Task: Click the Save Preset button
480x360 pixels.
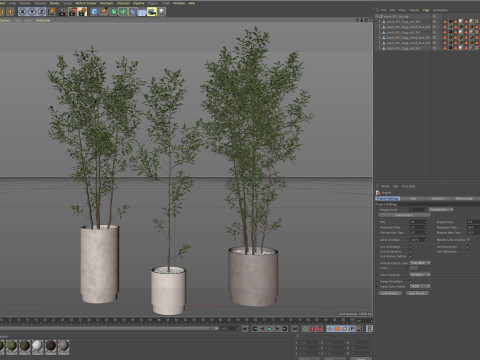Action: click(417, 293)
